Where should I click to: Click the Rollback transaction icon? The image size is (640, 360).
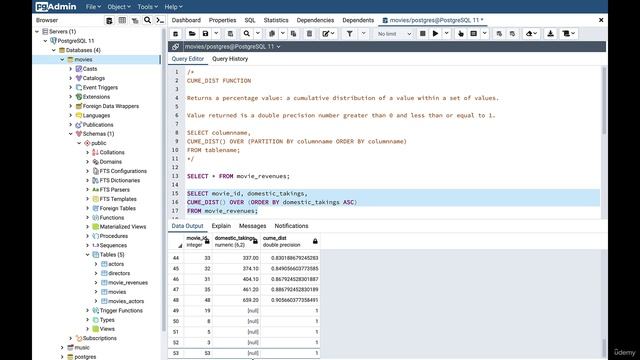[x=512, y=34]
